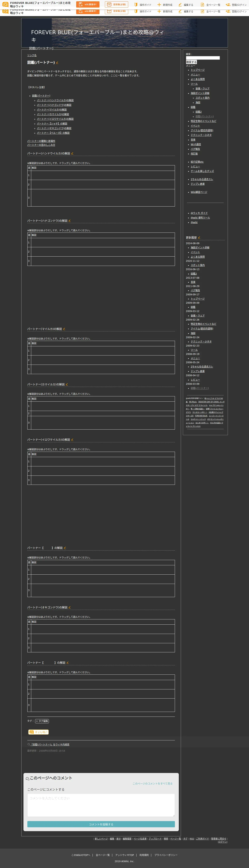
Task: Open ゲームを楽しむグッズ in the sidebar menu
Action: [202, 171]
